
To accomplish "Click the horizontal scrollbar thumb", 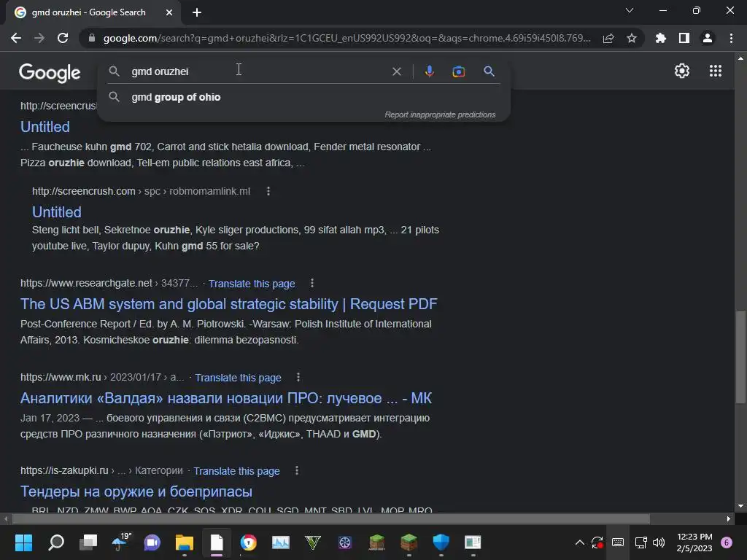I will (x=331, y=518).
